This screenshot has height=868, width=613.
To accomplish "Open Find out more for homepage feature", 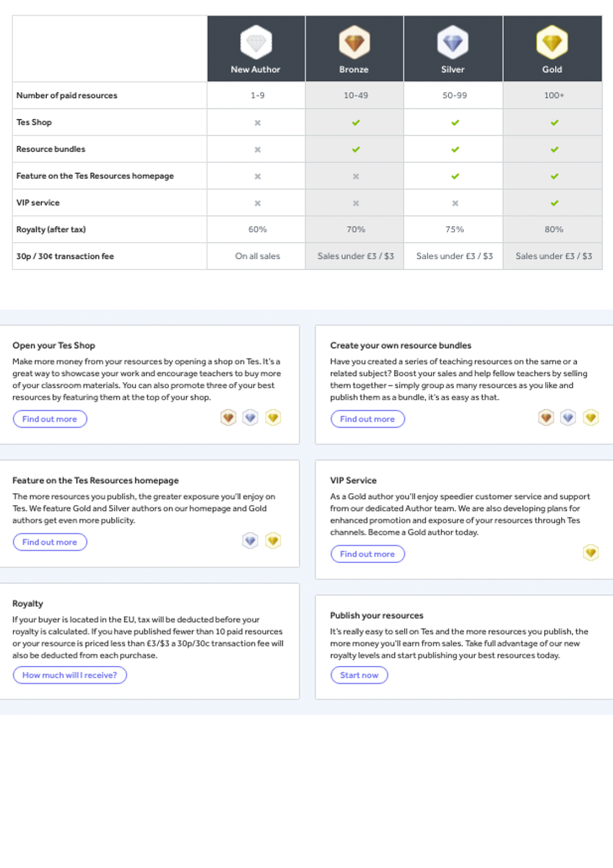I will (x=50, y=542).
